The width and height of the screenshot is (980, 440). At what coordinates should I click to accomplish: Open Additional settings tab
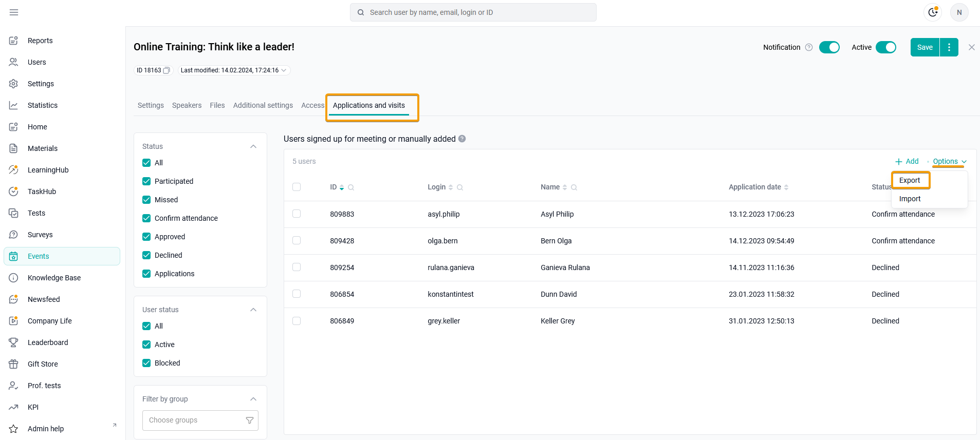coord(263,105)
